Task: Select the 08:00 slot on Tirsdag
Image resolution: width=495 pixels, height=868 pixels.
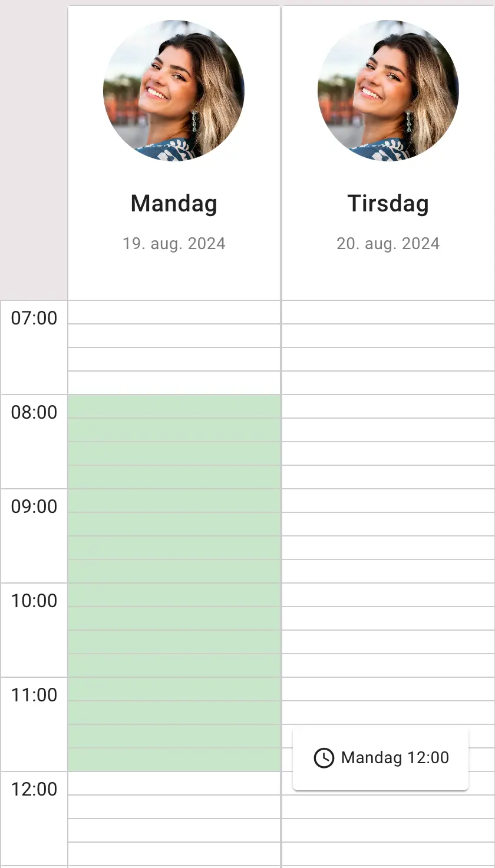Action: pos(388,407)
